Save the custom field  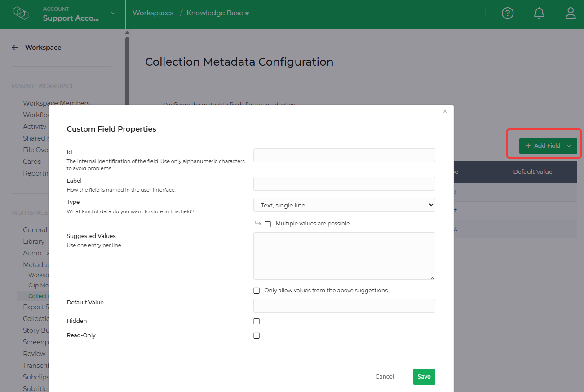[x=424, y=377]
